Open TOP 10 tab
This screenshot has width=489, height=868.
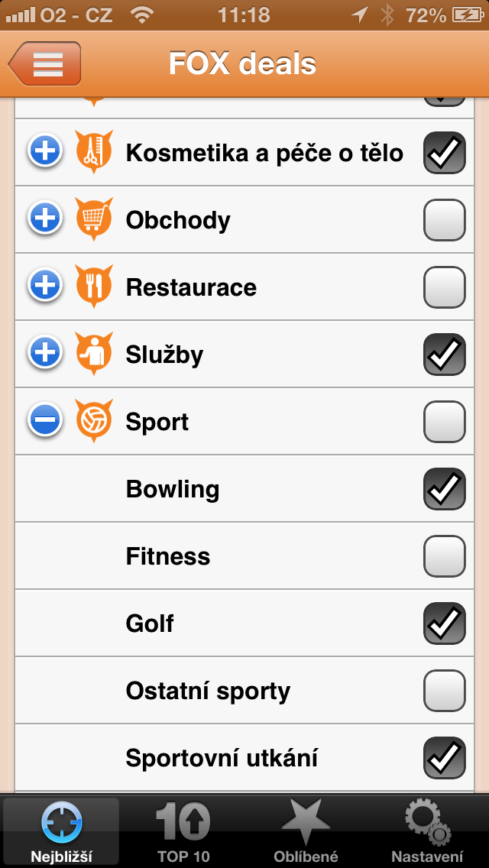pos(183,833)
